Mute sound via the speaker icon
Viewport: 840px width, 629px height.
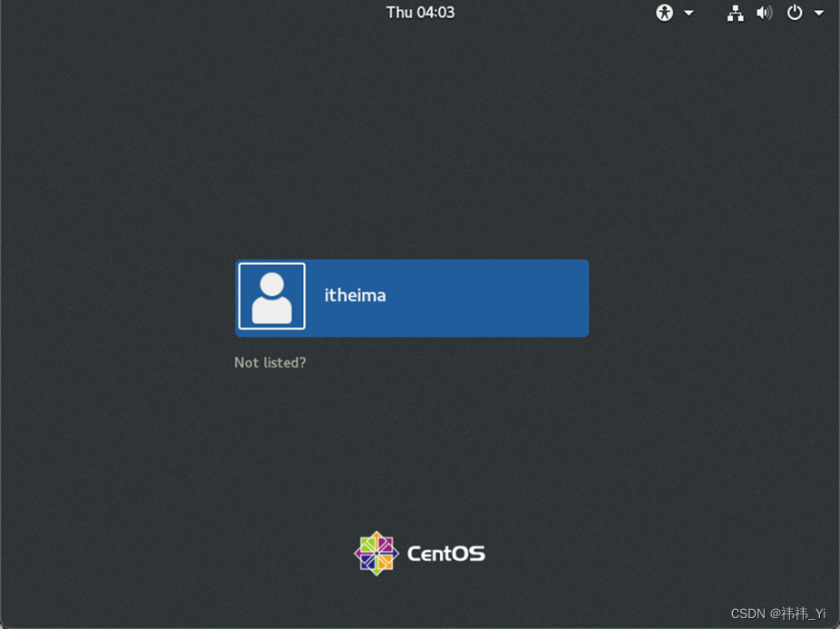[x=764, y=13]
